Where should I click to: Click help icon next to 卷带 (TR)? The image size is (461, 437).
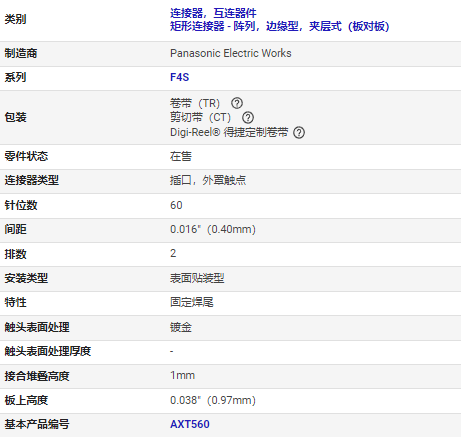pyautogui.click(x=237, y=103)
